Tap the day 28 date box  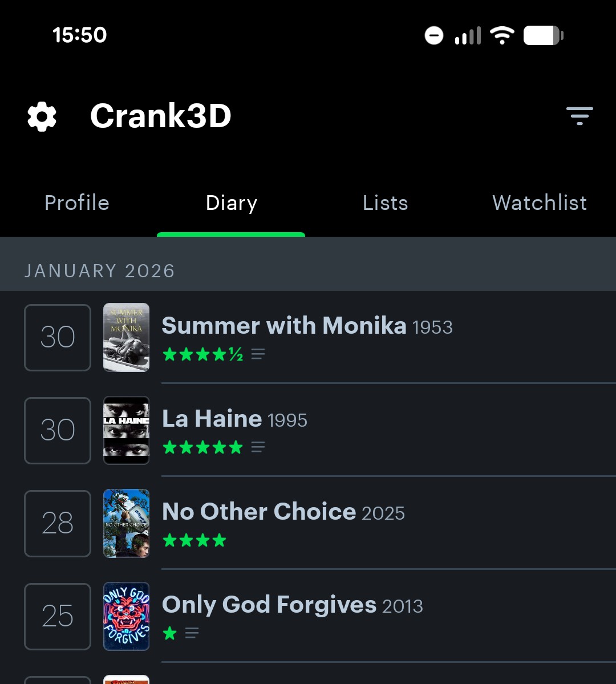(58, 523)
